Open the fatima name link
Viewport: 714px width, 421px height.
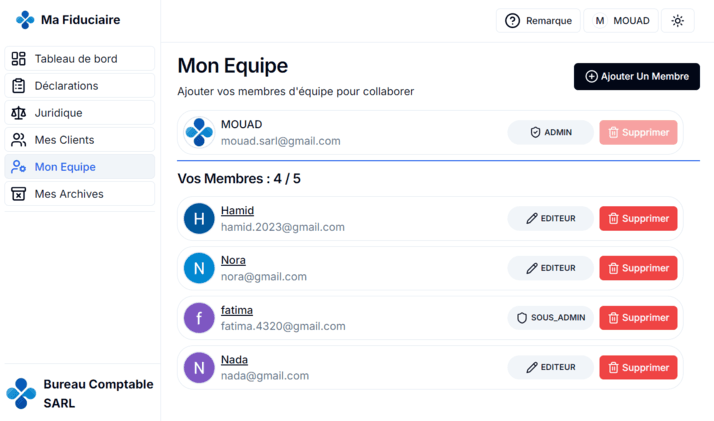(237, 310)
